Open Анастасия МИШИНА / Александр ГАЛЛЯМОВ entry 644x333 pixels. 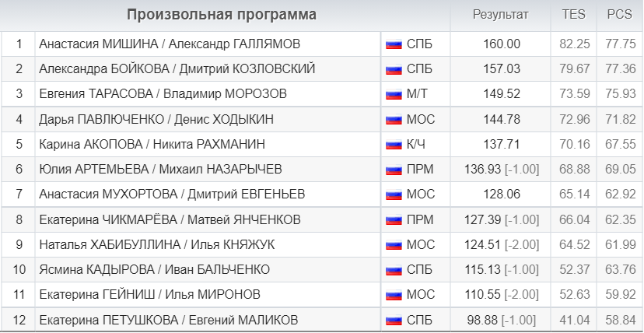click(170, 44)
